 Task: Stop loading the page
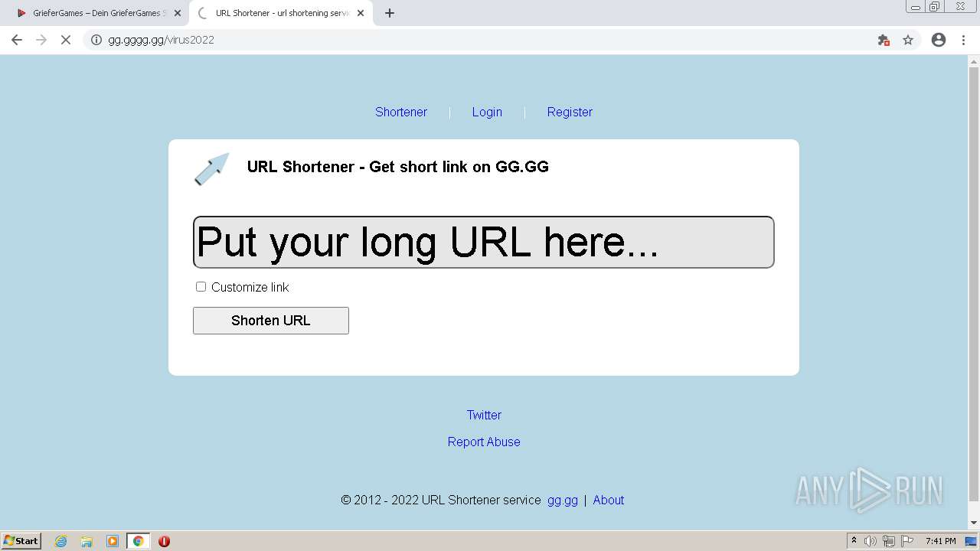point(66,40)
